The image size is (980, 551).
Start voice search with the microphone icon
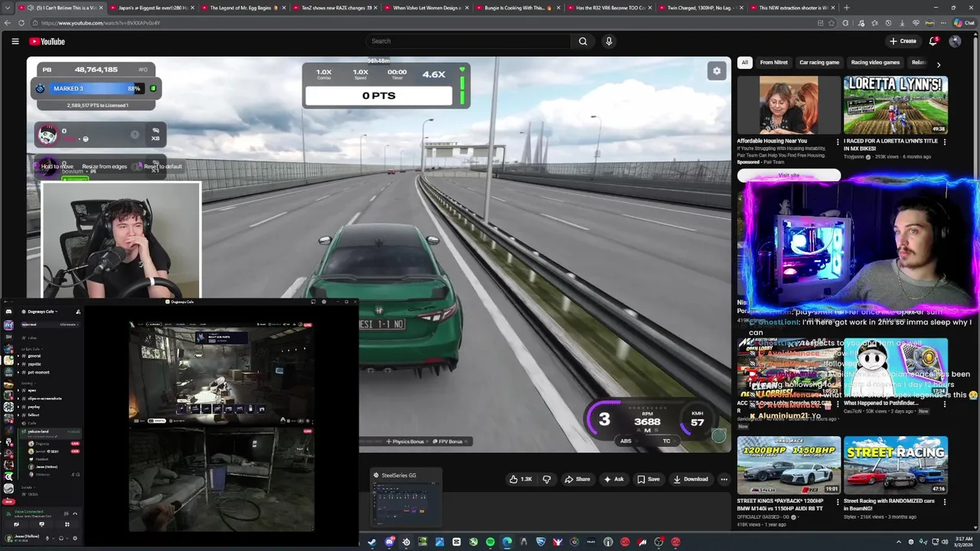(x=609, y=41)
